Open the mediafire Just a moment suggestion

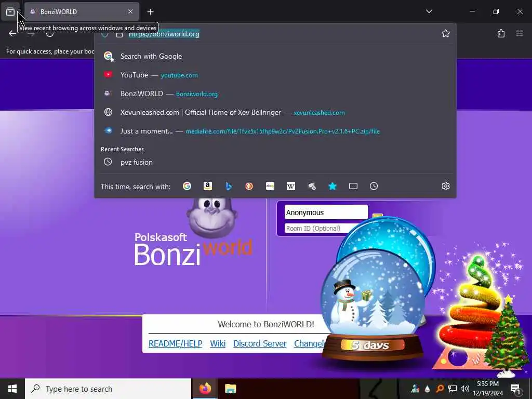(x=275, y=131)
